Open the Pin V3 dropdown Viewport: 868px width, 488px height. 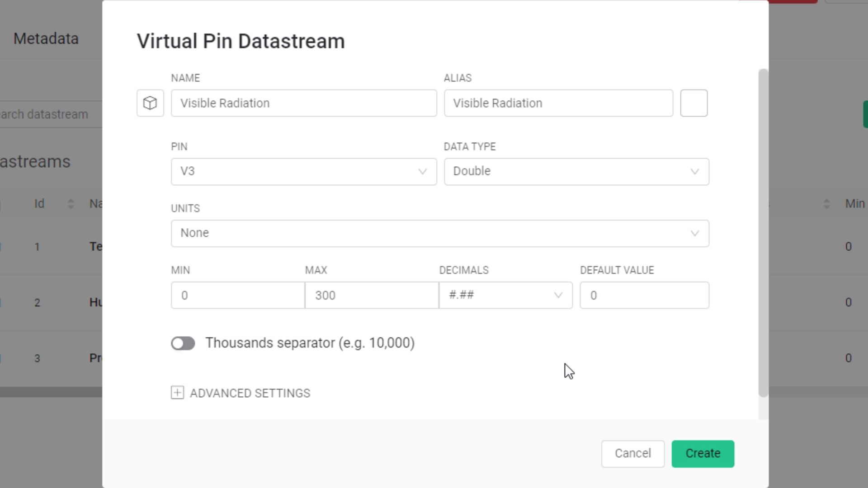298,172
